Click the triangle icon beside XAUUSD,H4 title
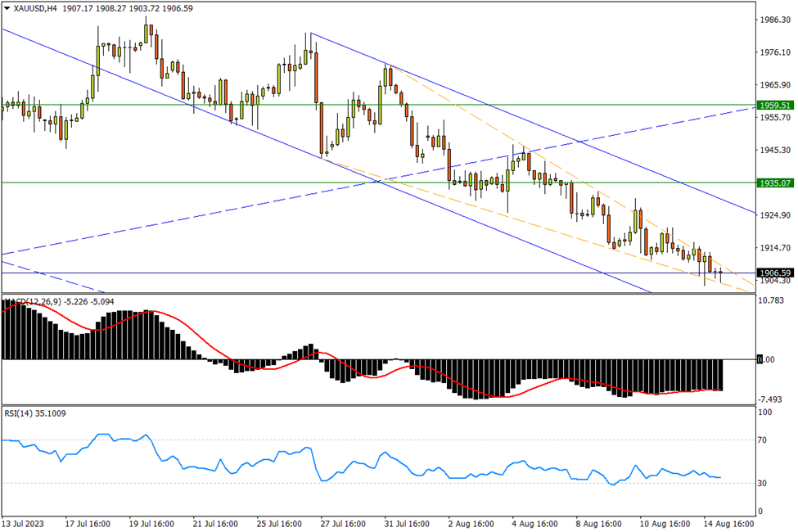 [7, 7]
